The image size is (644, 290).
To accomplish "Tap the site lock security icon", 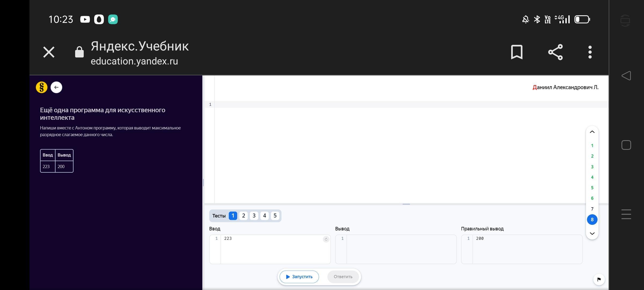I will pos(79,52).
